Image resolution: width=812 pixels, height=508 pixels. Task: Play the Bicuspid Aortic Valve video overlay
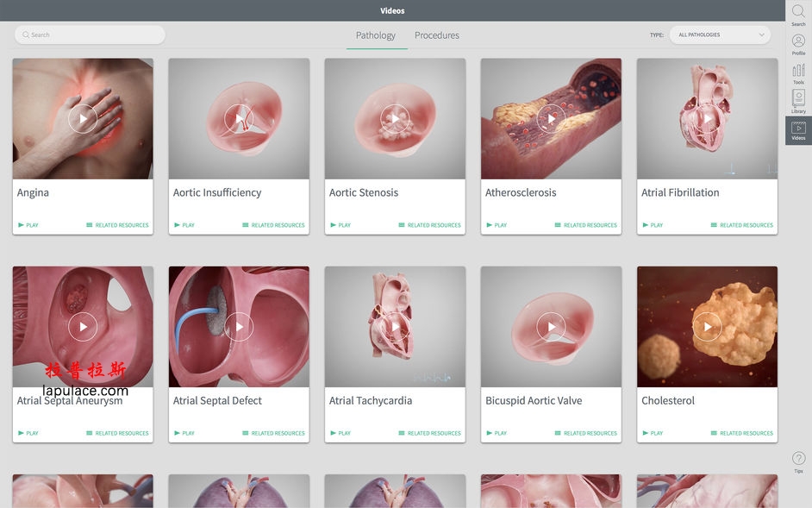(550, 326)
